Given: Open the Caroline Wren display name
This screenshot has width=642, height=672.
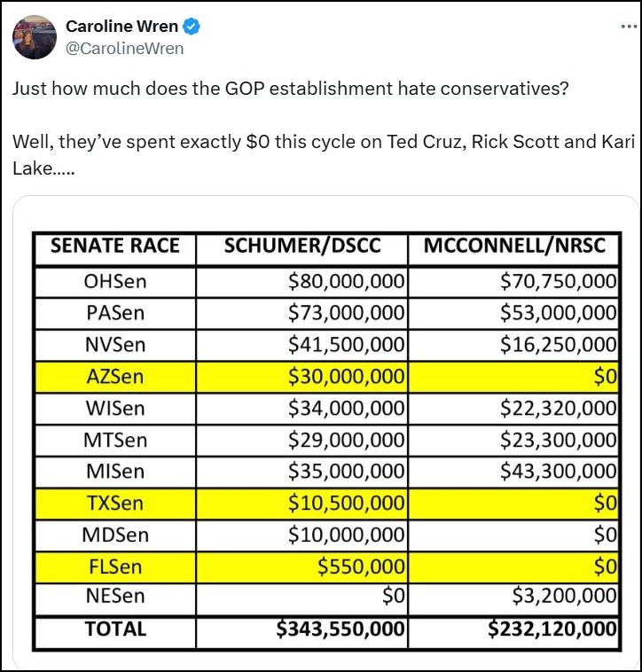Looking at the screenshot, I should click(x=121, y=27).
